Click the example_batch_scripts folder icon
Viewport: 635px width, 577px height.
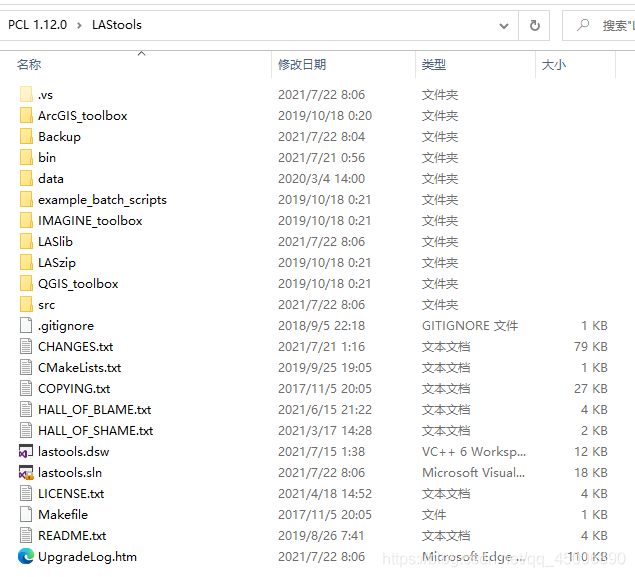(26, 200)
